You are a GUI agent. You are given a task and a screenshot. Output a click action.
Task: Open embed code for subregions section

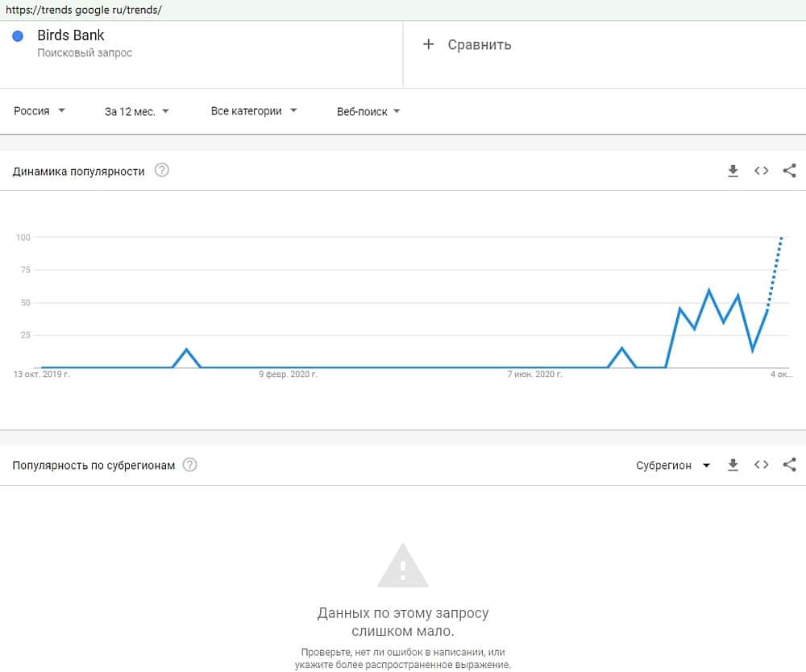point(762,464)
